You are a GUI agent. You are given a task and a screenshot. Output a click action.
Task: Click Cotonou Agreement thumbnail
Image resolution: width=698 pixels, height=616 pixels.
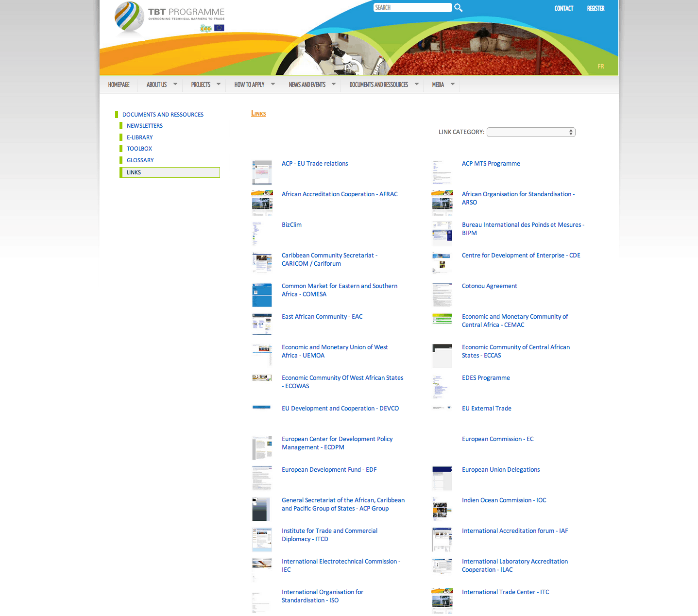[x=442, y=295]
